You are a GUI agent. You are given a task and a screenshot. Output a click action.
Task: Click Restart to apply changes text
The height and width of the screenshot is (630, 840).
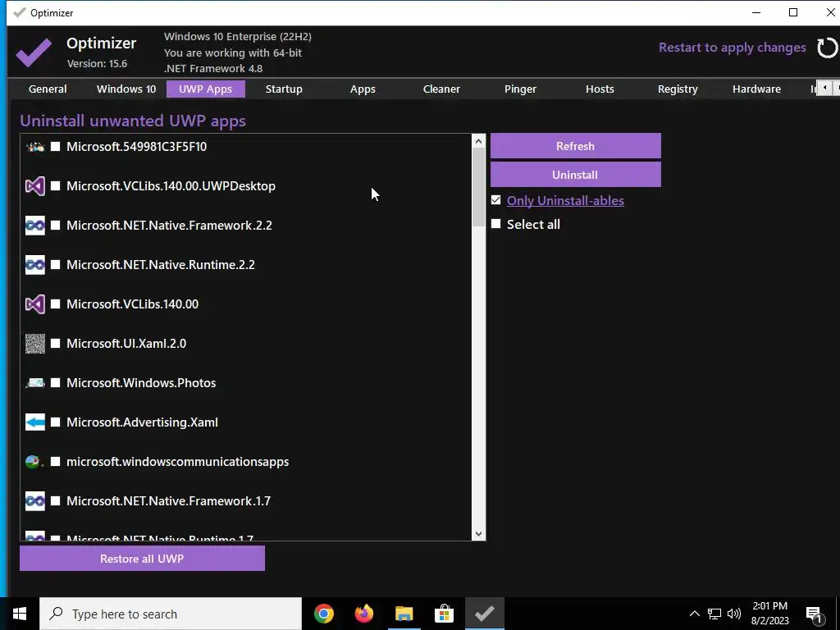(x=732, y=48)
